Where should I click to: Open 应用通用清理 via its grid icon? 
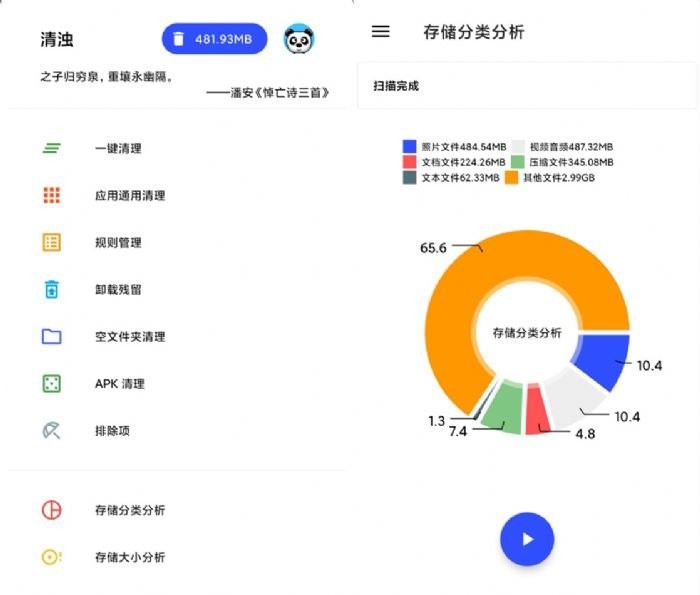pyautogui.click(x=52, y=195)
